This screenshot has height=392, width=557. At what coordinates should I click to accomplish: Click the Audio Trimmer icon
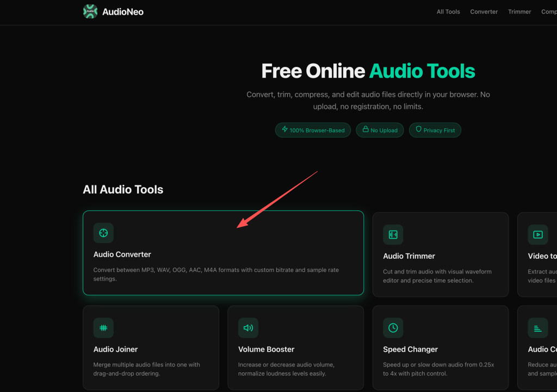[393, 235]
